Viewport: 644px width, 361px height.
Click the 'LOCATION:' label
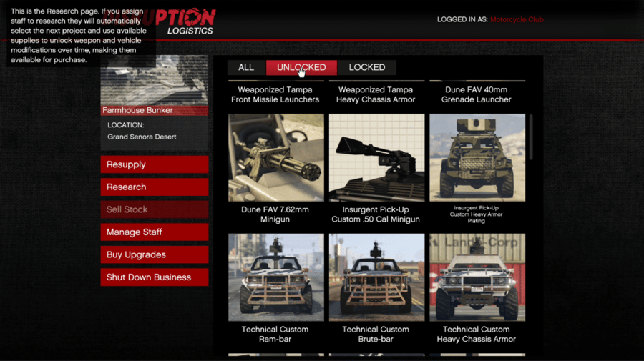tap(126, 125)
